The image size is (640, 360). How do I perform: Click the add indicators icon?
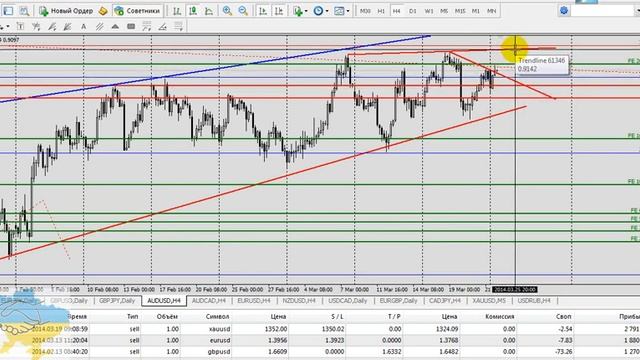298,11
